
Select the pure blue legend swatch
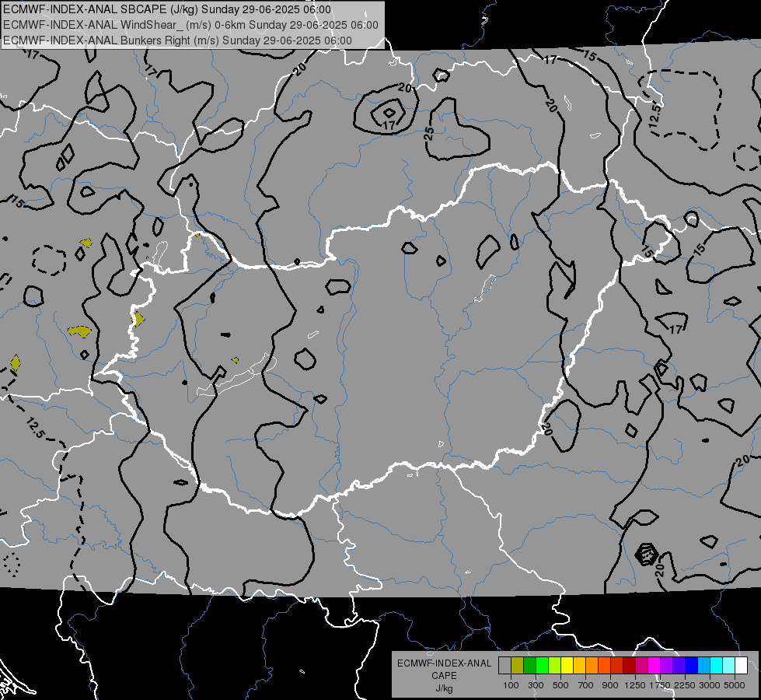click(x=692, y=665)
